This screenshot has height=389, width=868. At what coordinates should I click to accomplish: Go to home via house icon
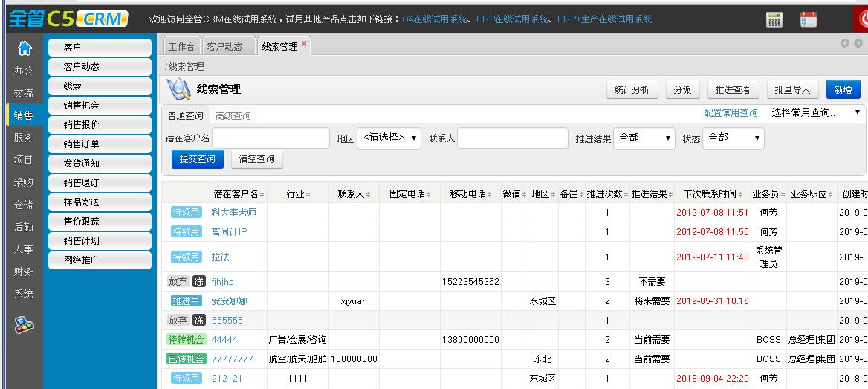25,48
